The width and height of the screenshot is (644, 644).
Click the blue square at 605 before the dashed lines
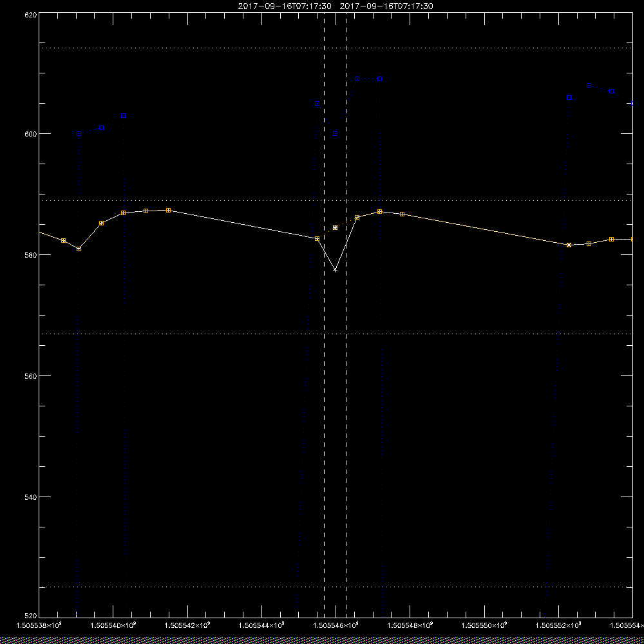coord(317,104)
